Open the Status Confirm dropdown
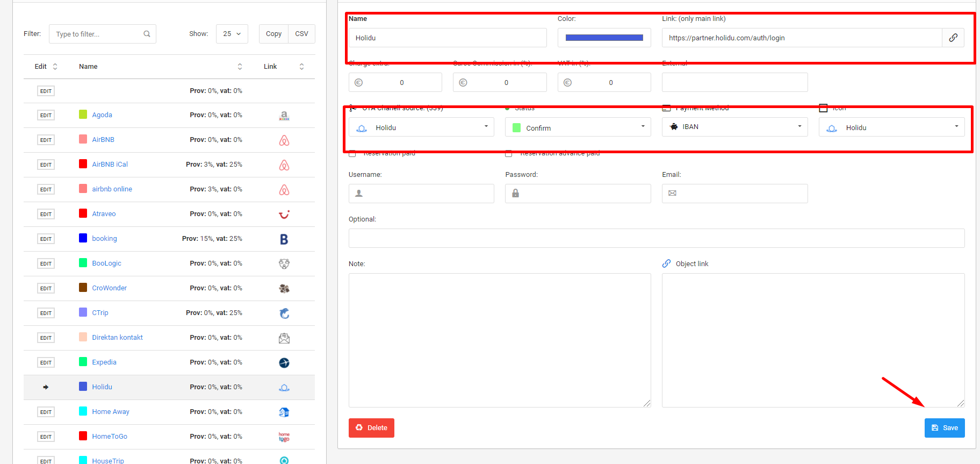980x464 pixels. [x=578, y=127]
